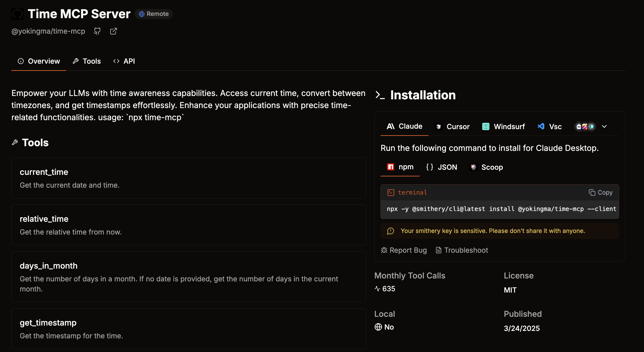Viewport: 644px width, 352px height.
Task: Open the Report Bug link
Action: (x=404, y=250)
